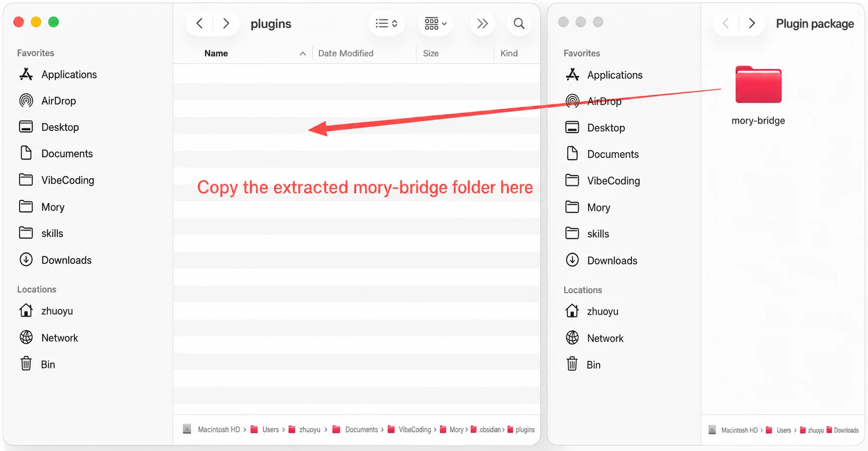This screenshot has width=868, height=451.
Task: Open AirDrop in plugins window sidebar
Action: tap(48, 101)
